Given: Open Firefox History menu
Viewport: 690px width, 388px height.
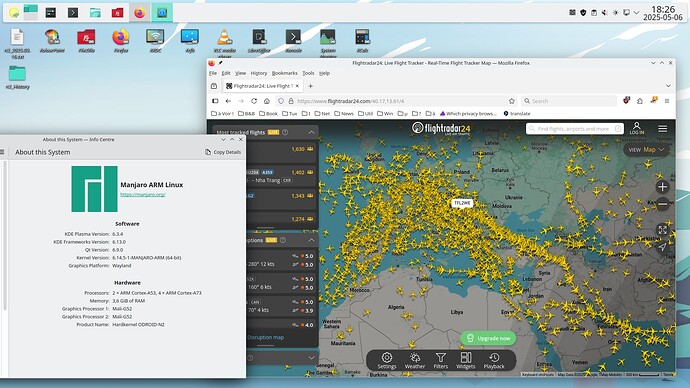Looking at the screenshot, I should coord(259,73).
